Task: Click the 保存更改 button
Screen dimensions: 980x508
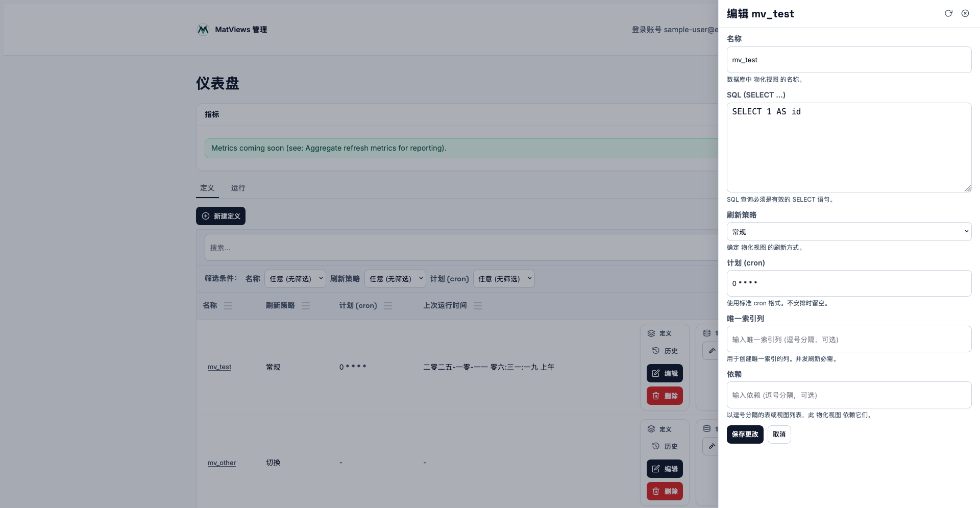Action: coord(745,434)
